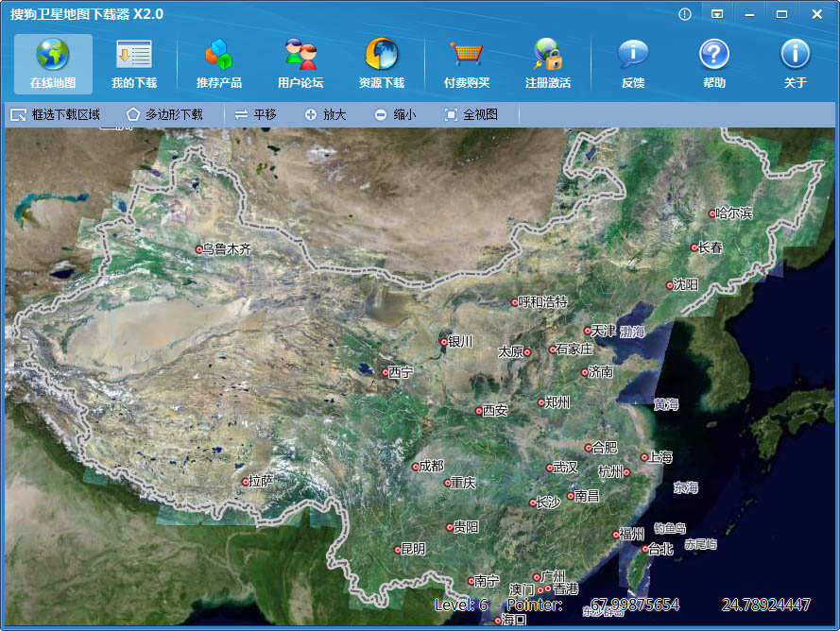Choose the 缩小 zoom out tool

click(x=395, y=114)
